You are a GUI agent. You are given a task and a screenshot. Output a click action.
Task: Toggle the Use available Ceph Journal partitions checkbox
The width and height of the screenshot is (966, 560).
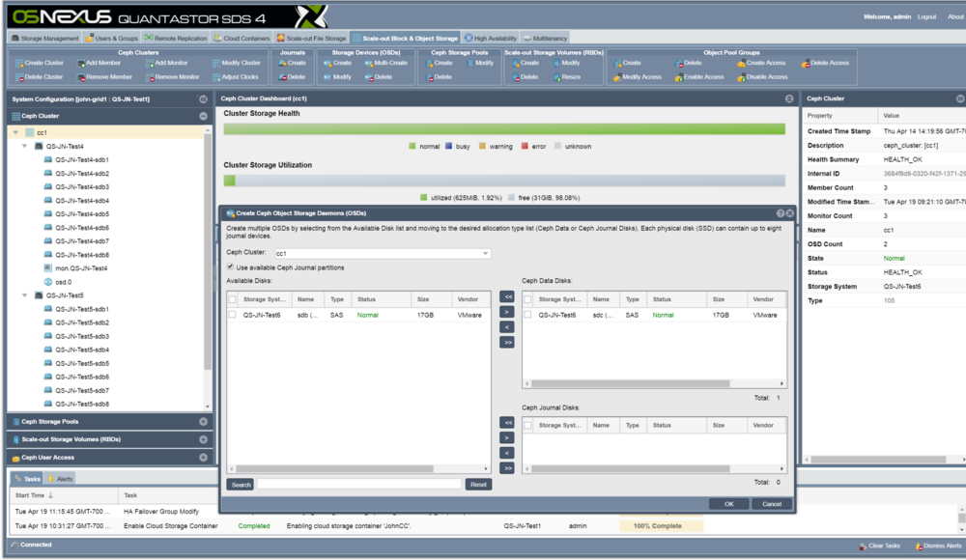pos(231,267)
